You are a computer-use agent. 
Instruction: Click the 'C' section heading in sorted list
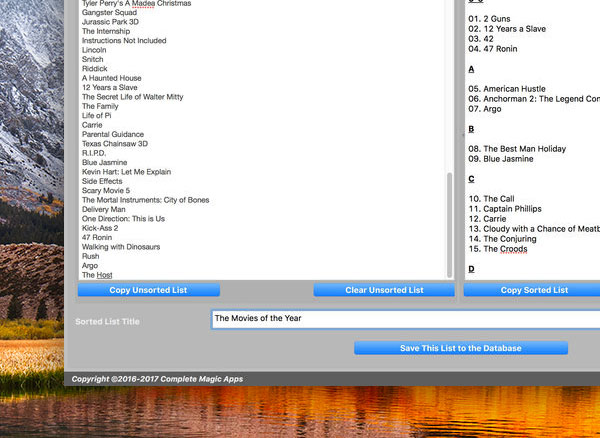click(x=471, y=179)
